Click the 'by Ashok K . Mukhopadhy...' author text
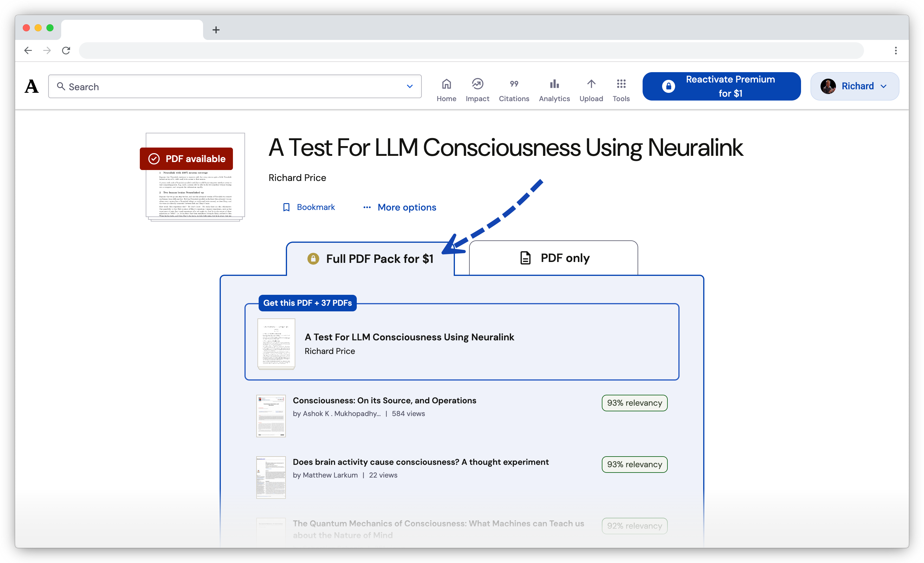This screenshot has width=924, height=563. (x=337, y=414)
